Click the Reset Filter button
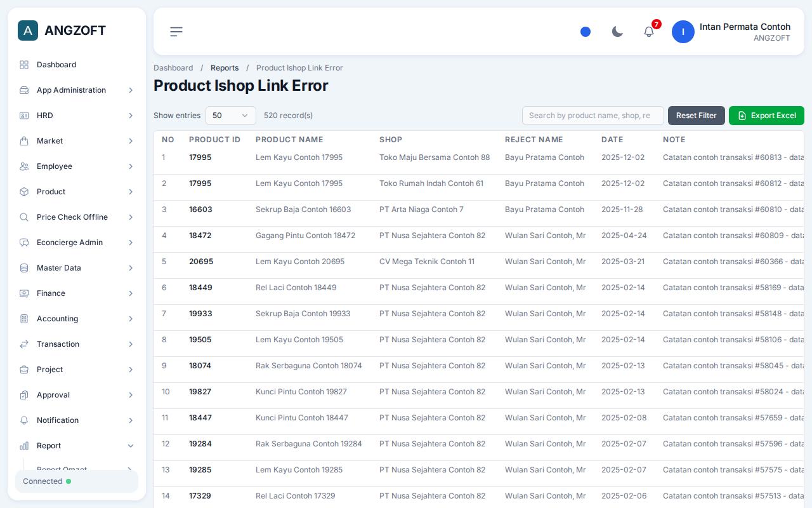This screenshot has height=508, width=812. pos(697,116)
